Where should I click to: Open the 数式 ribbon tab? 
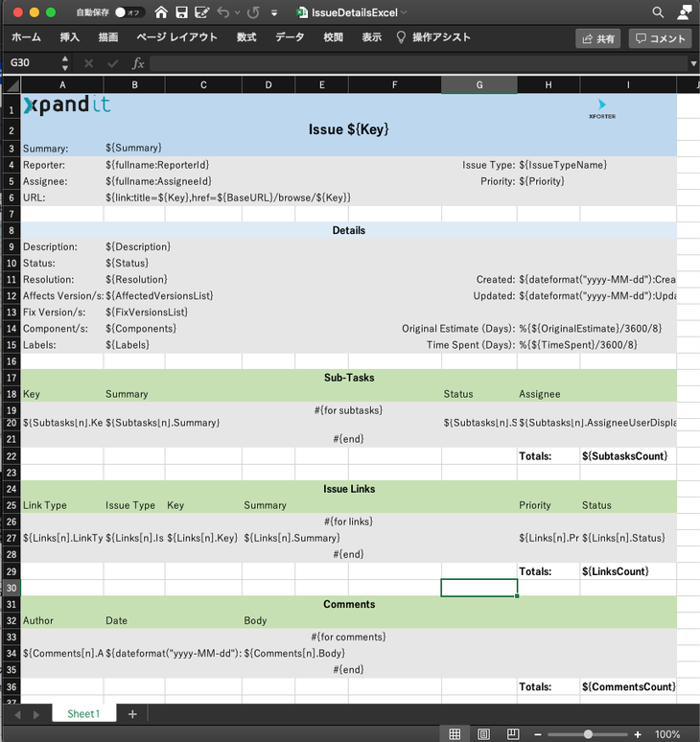(x=246, y=37)
